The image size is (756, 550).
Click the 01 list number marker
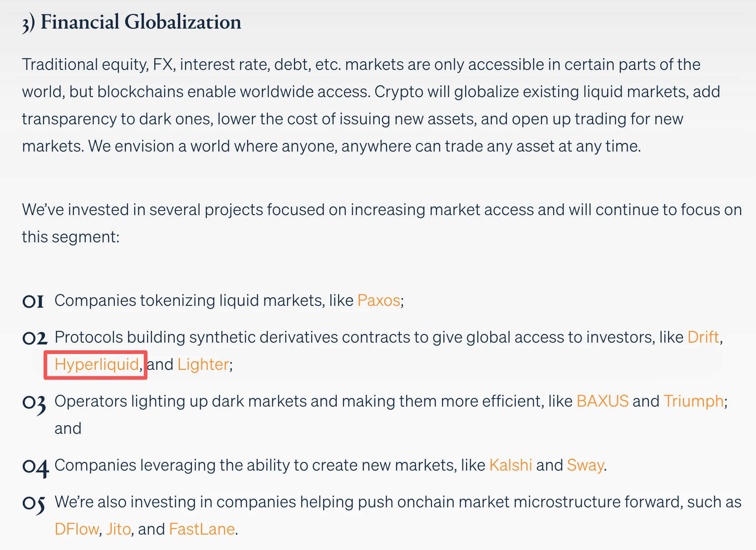(x=33, y=301)
